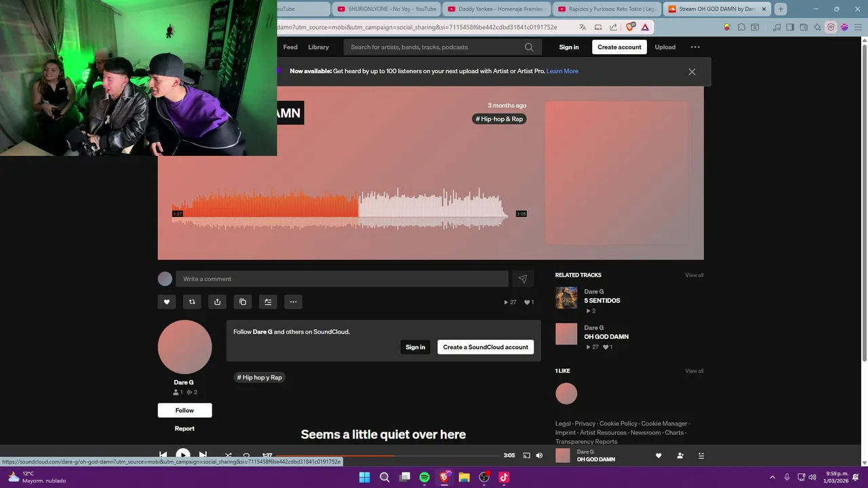868x488 pixels.
Task: Switch to Rápidos y Furiosos Reto Tokio tab
Action: coord(608,9)
